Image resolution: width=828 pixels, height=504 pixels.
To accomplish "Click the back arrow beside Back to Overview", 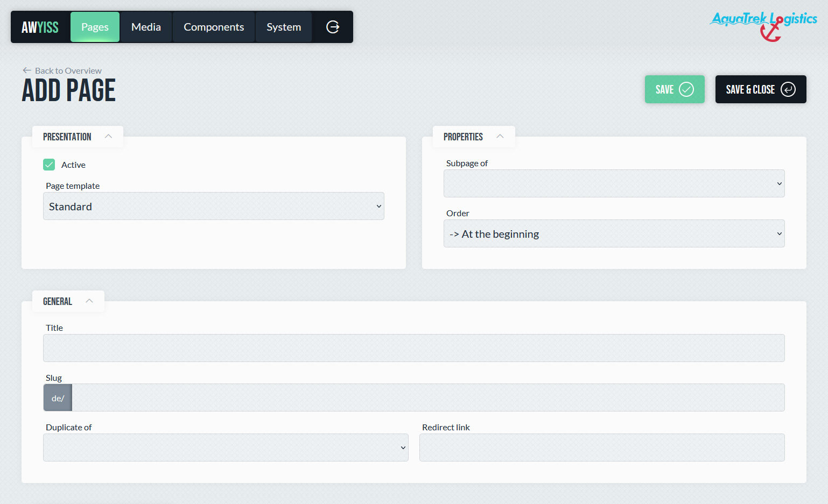I will 27,70.
